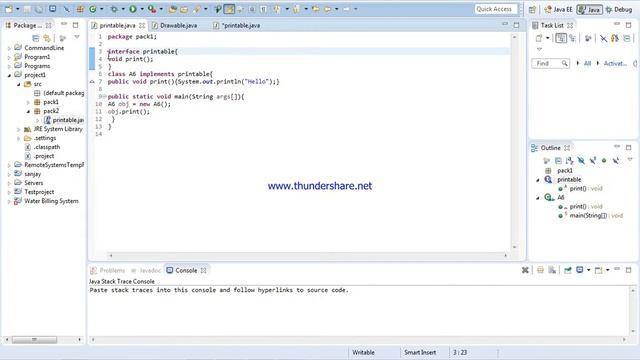Click Close Console X icon
640x360 pixels.
[x=525, y=270]
